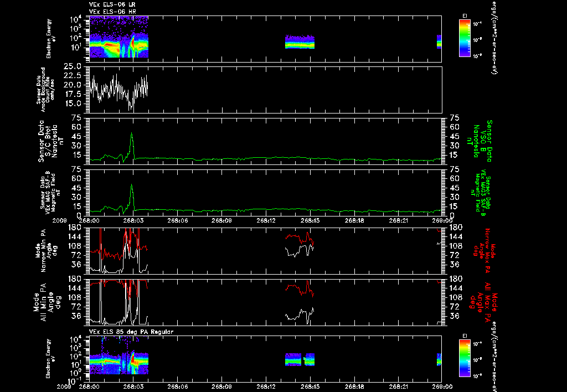Click '268:18' on the bottom spectrogram time axis
The height and width of the screenshot is (392, 567).
[354, 386]
